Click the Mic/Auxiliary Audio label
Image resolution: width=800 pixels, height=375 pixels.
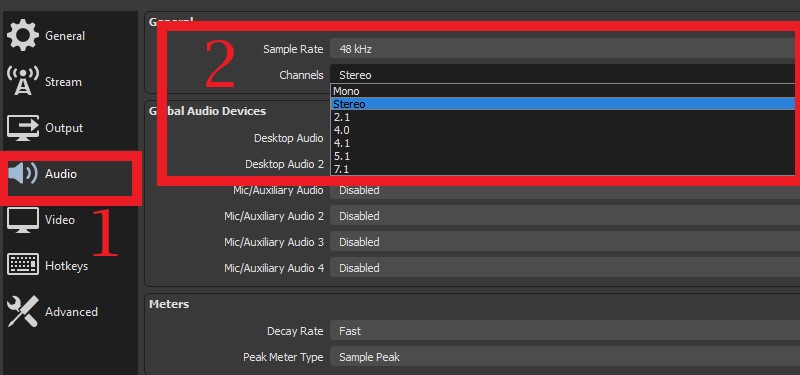tap(278, 190)
